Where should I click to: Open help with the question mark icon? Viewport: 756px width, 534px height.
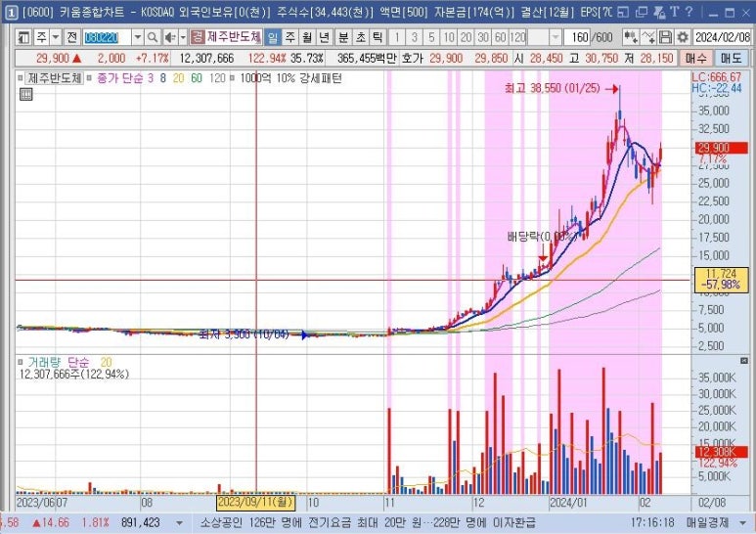(689, 12)
